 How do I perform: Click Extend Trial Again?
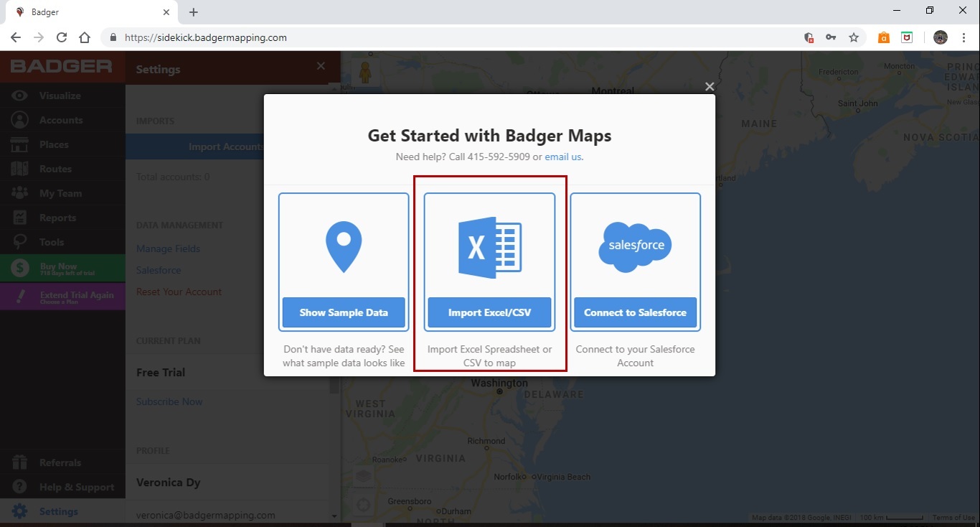point(62,297)
